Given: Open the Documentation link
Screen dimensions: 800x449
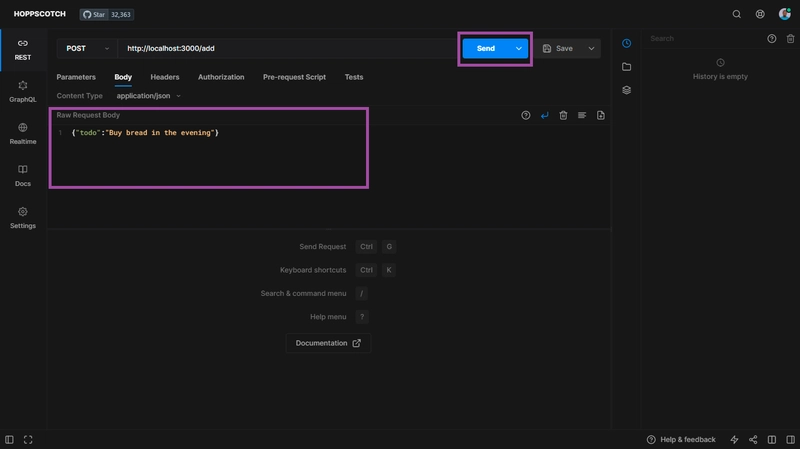Looking at the screenshot, I should point(328,343).
